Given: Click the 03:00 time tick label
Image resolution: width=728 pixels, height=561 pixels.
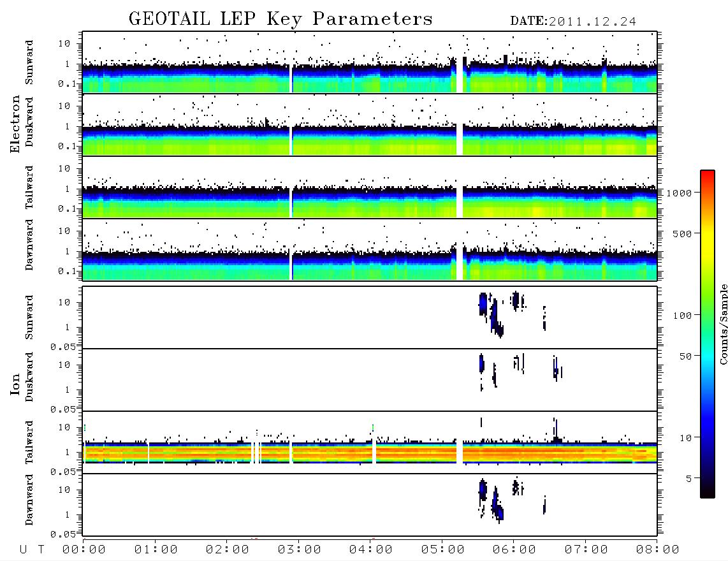Looking at the screenshot, I should tap(300, 550).
